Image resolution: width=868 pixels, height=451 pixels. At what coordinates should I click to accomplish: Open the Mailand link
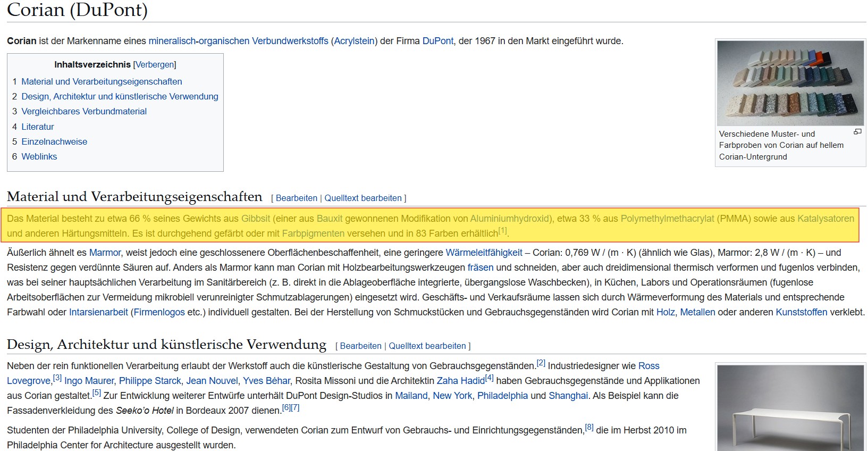(x=411, y=396)
